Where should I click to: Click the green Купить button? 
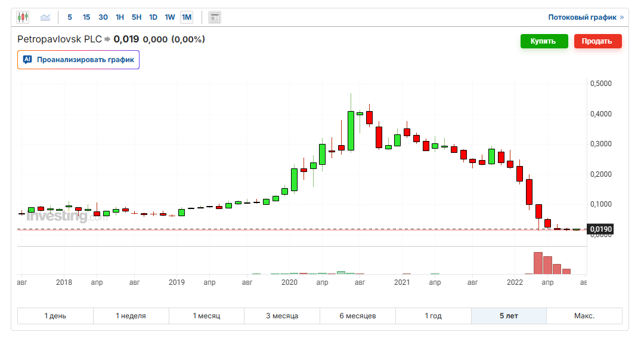544,41
